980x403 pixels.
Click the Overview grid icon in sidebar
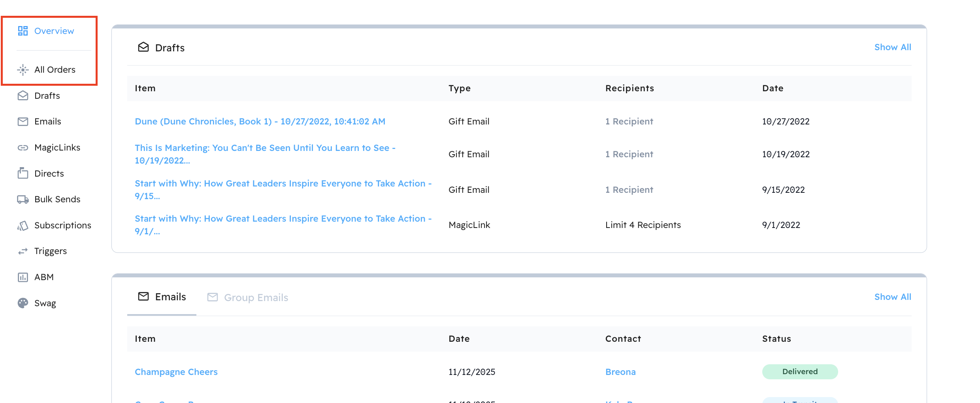(x=23, y=31)
